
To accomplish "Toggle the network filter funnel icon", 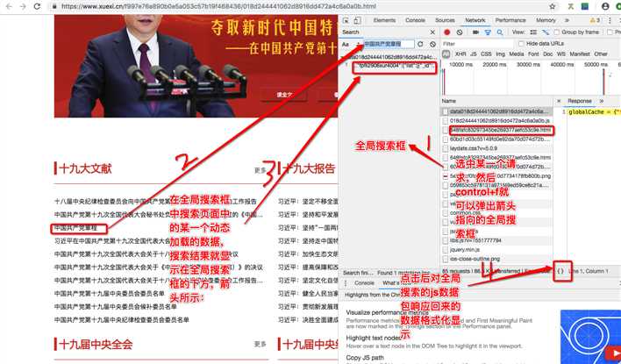I will pyautogui.click(x=489, y=32).
